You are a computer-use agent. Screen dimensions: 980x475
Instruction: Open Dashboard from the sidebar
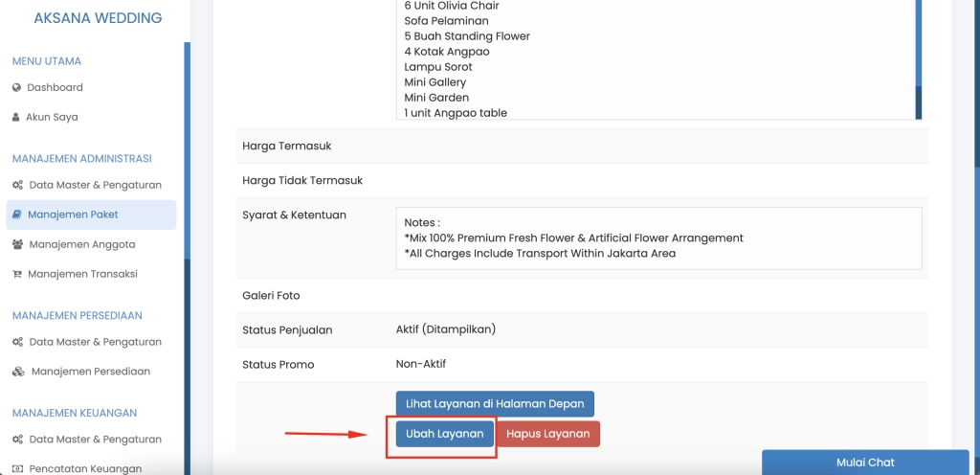point(55,88)
